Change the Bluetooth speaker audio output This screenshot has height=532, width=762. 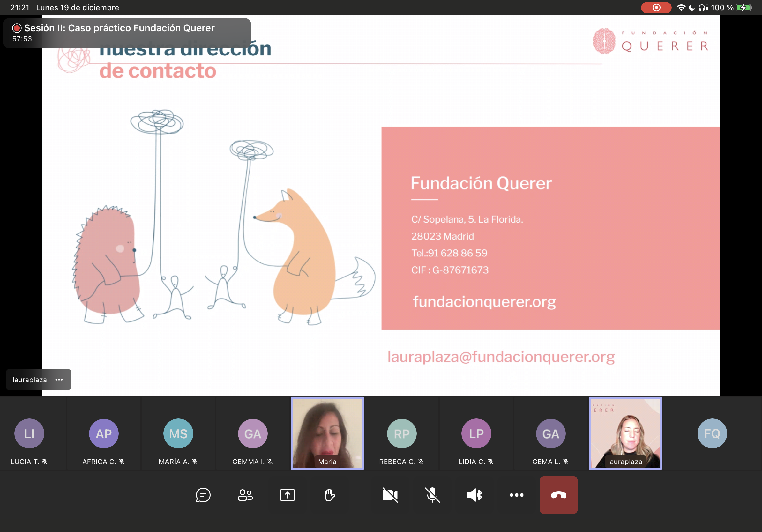474,495
